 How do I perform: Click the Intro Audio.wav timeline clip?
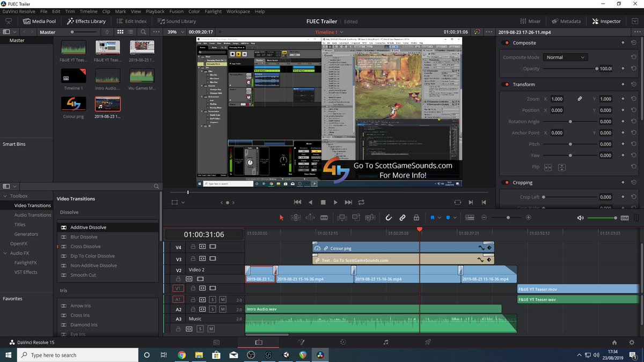click(373, 309)
